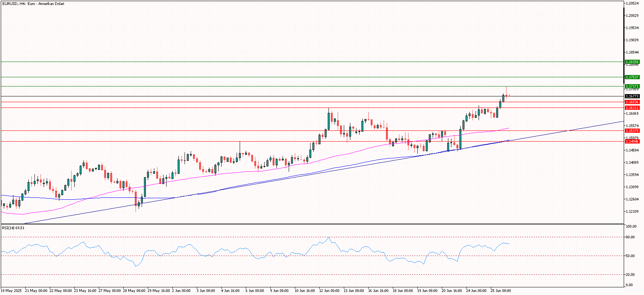Click the 9 Jun 08:00 time label
Image resolution: width=644 pixels, height=295 pixels.
point(279,291)
